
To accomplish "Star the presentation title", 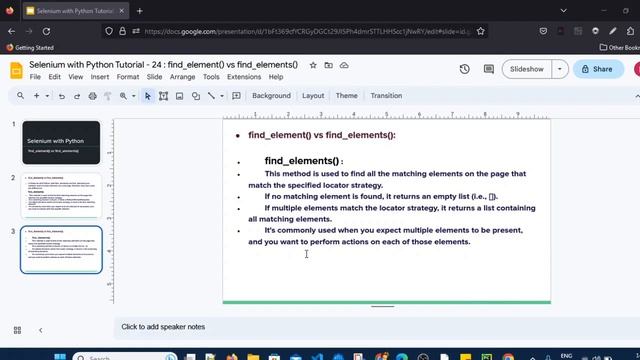I will coord(313,65).
